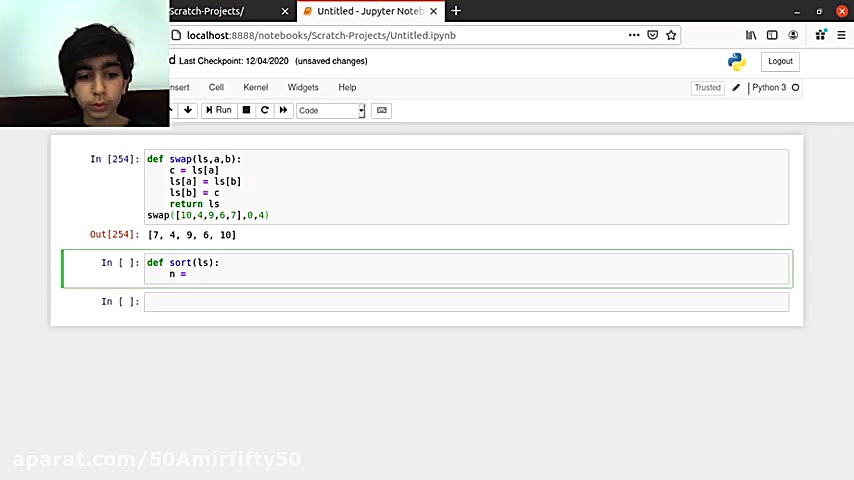This screenshot has height=480, width=854.
Task: Open the extensions whats-new gift icon
Action: coord(821,35)
